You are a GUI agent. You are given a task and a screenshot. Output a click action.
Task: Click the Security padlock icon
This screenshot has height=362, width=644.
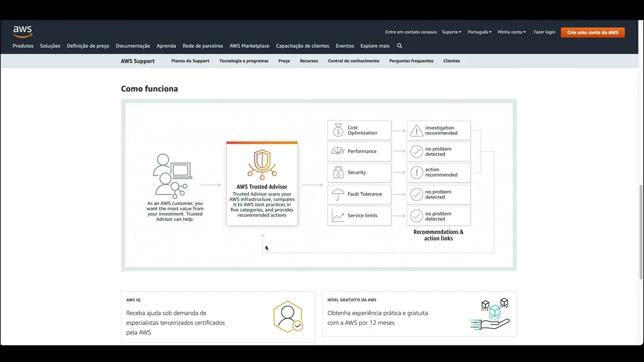click(x=338, y=172)
